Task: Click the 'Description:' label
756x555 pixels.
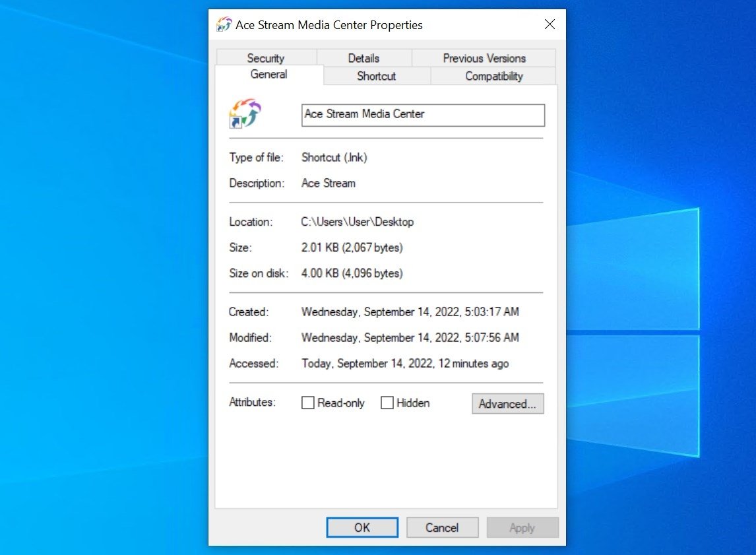Action: click(257, 183)
